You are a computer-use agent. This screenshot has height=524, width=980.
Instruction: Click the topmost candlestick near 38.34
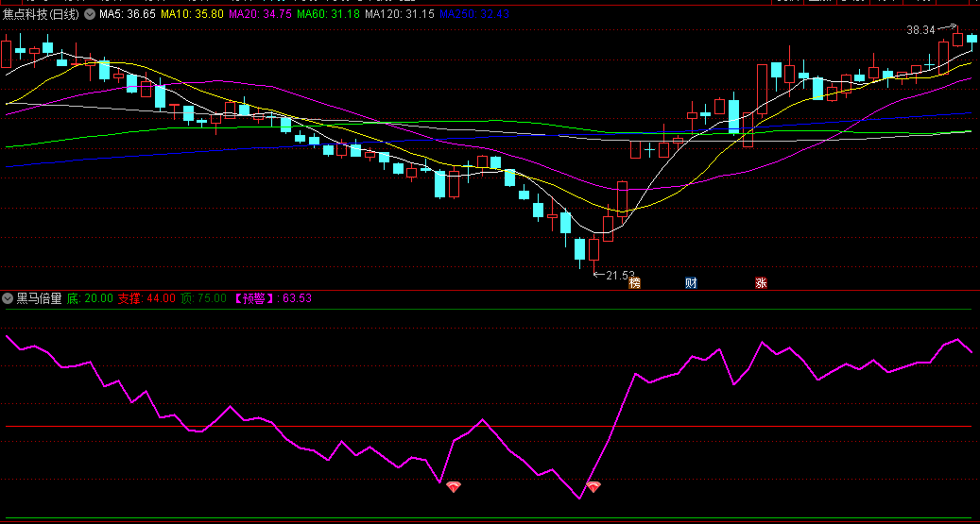click(x=957, y=40)
